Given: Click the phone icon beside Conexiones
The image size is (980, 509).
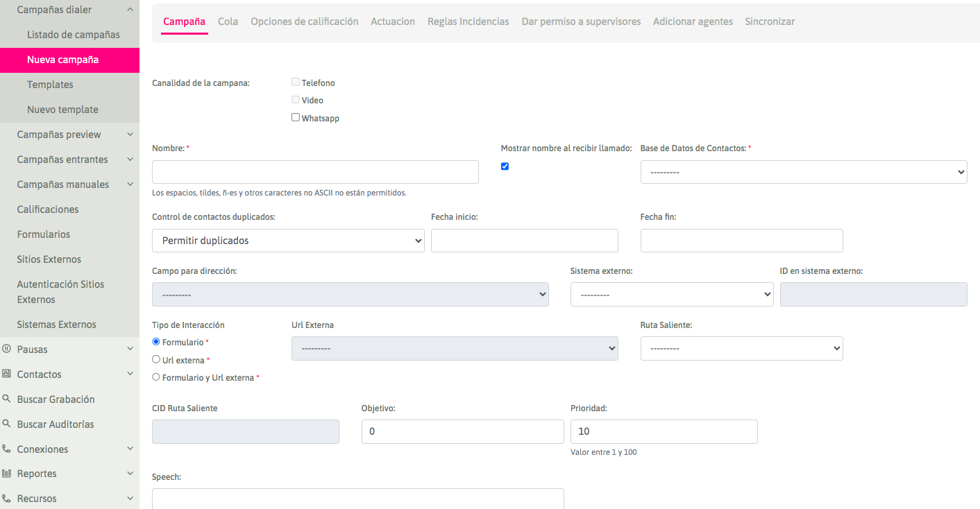Looking at the screenshot, I should coord(6,449).
